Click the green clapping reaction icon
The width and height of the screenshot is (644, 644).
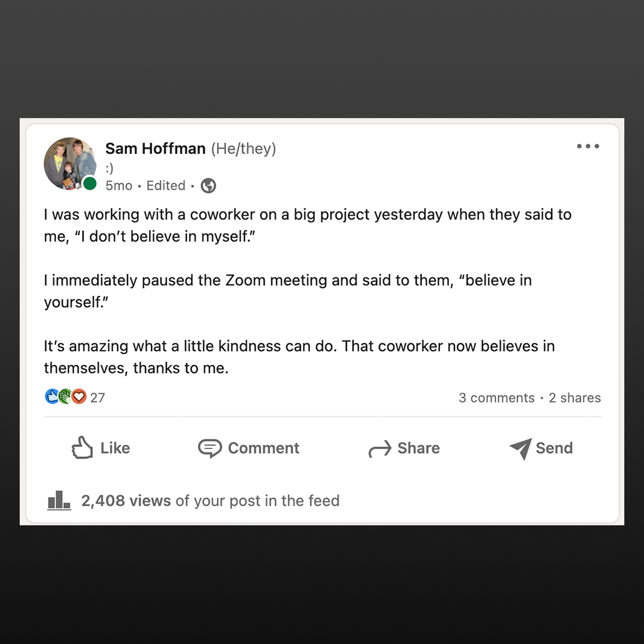(65, 397)
